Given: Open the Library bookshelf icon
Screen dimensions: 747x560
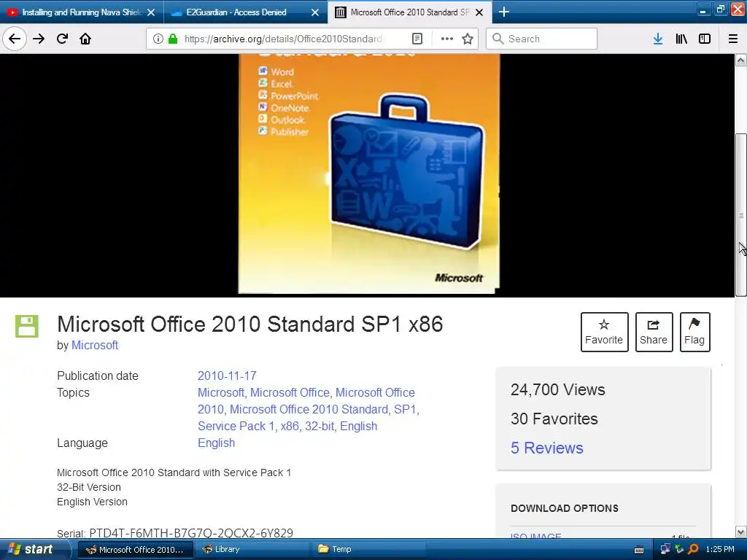Looking at the screenshot, I should [681, 39].
